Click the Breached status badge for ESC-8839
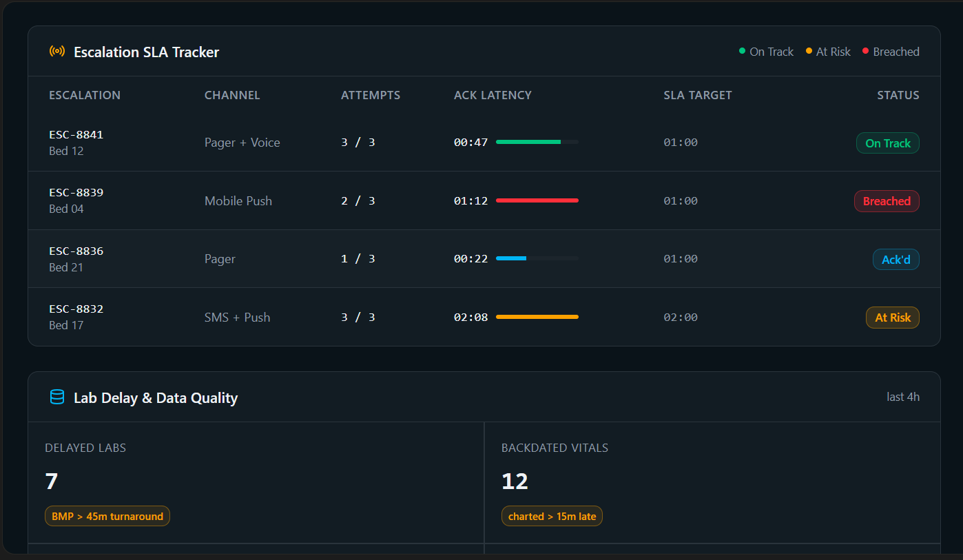The image size is (963, 560). pos(887,201)
